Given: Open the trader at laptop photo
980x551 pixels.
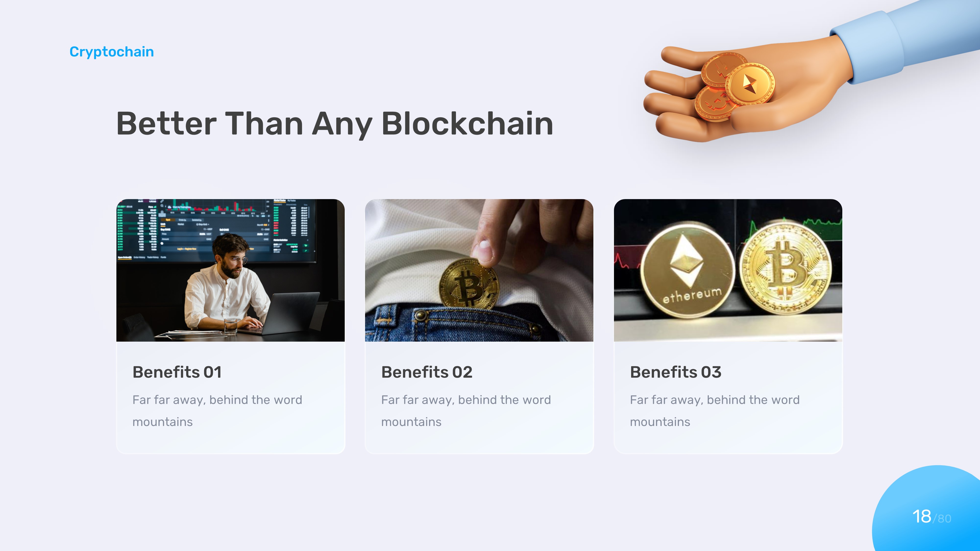Looking at the screenshot, I should tap(230, 270).
